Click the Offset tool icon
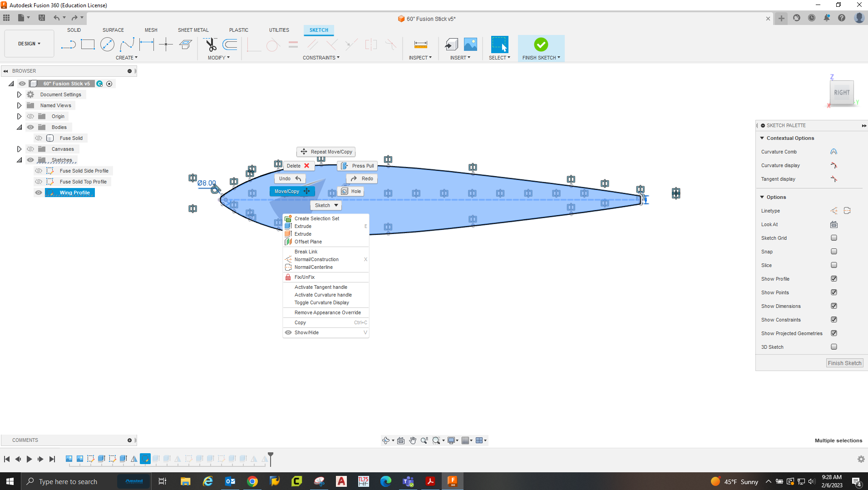868x490 pixels. (x=230, y=45)
